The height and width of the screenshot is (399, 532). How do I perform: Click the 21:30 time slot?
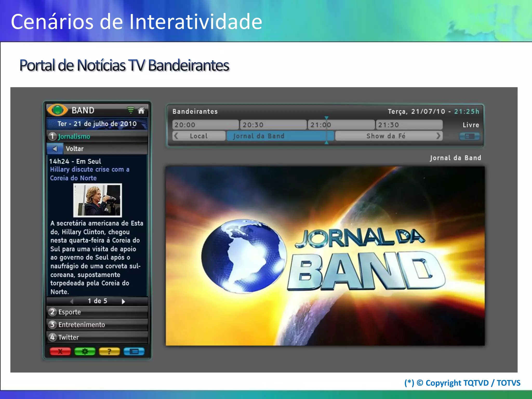tap(409, 125)
